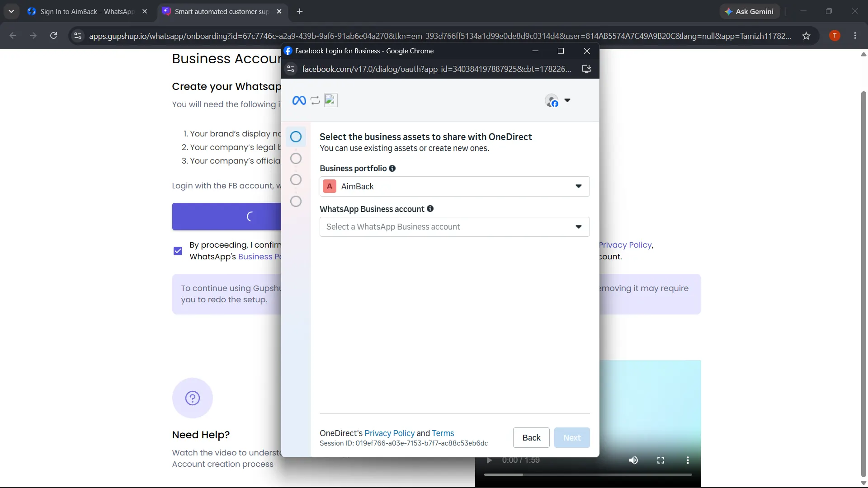Click the Next button in the popup
The height and width of the screenshot is (488, 868).
tap(572, 437)
